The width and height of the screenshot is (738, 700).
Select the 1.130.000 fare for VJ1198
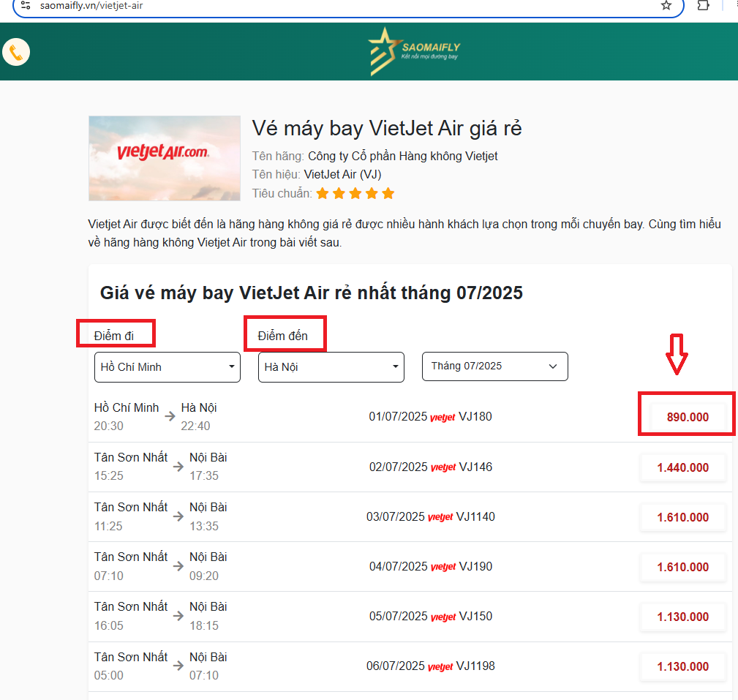click(x=683, y=666)
